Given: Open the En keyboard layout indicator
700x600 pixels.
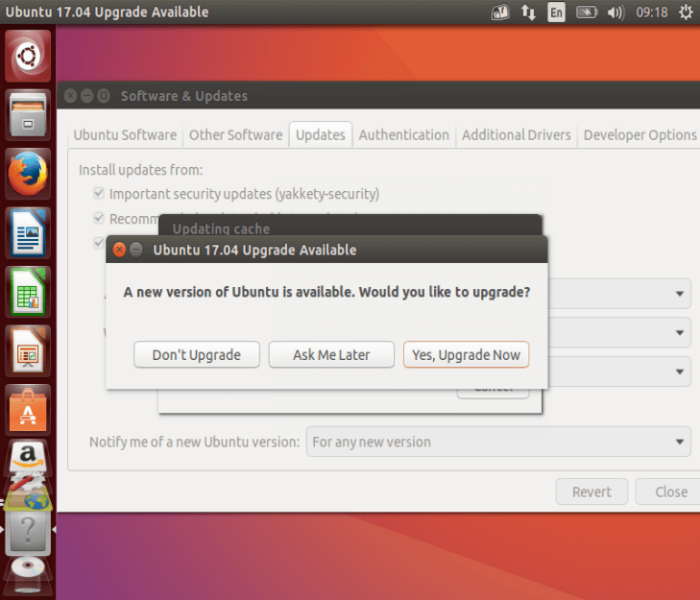Looking at the screenshot, I should tap(556, 12).
